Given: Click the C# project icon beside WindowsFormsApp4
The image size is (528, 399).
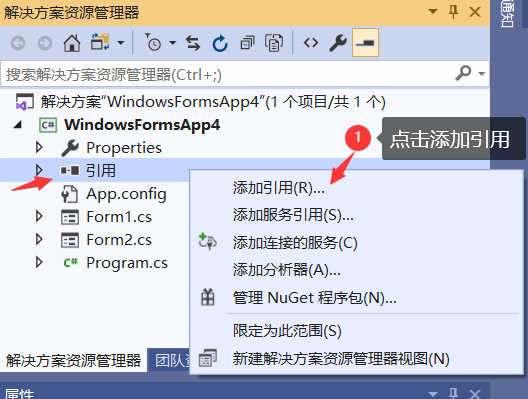Looking at the screenshot, I should [48, 125].
